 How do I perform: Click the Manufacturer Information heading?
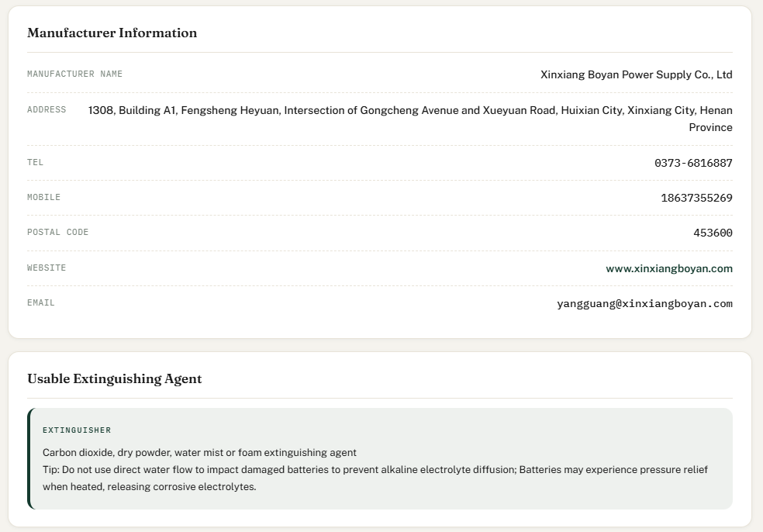(x=112, y=33)
